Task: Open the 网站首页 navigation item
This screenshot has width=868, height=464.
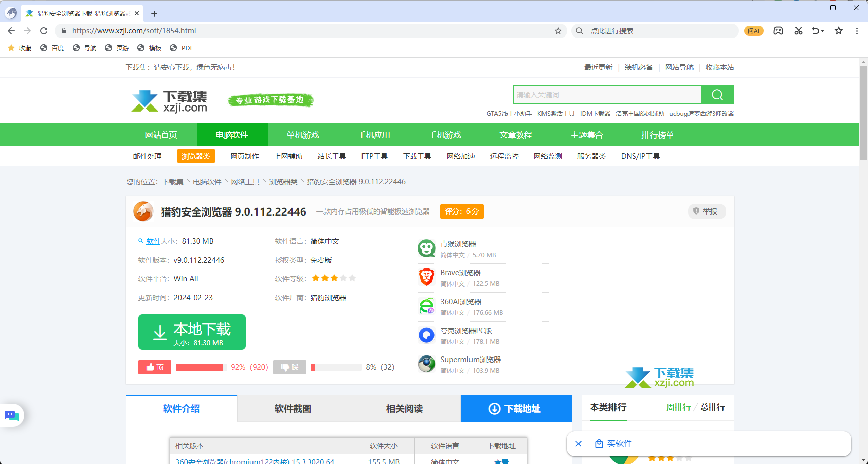Action: coord(161,135)
